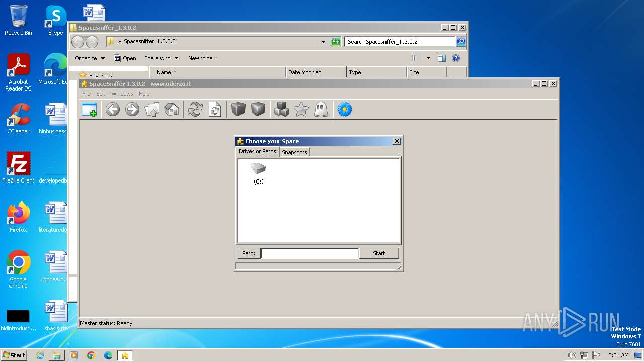
Task: Open the Help menu in SpaceSniffer
Action: [x=144, y=94]
